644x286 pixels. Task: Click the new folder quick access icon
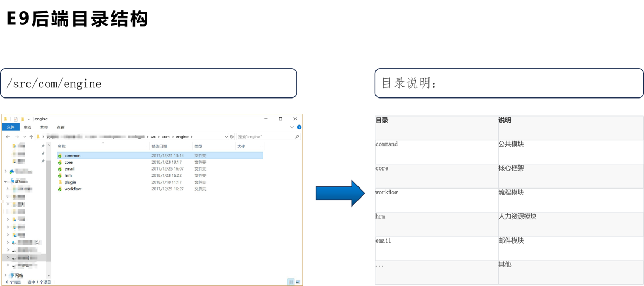pos(22,119)
